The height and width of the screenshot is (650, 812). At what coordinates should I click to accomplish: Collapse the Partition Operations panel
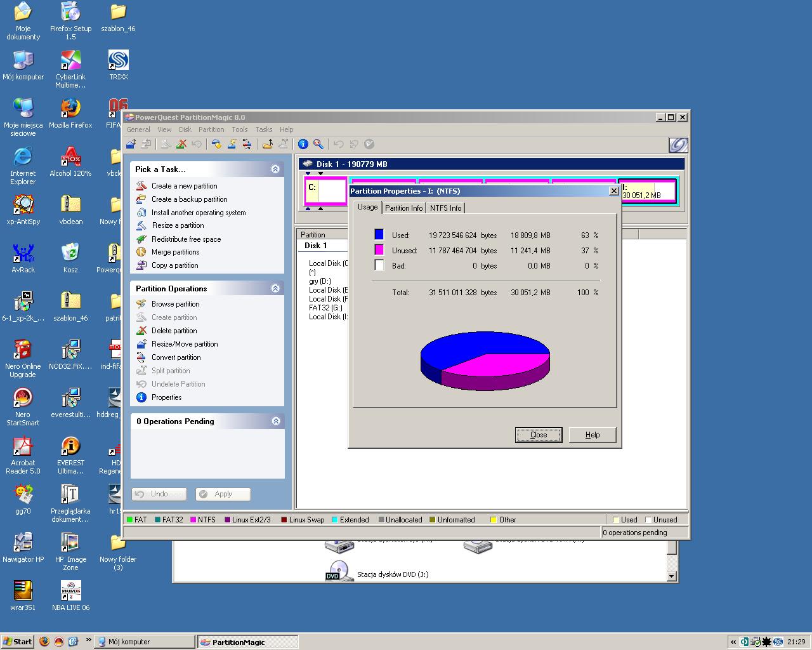275,288
